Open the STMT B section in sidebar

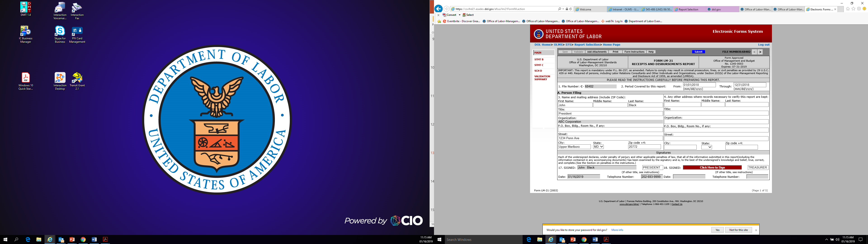click(539, 60)
